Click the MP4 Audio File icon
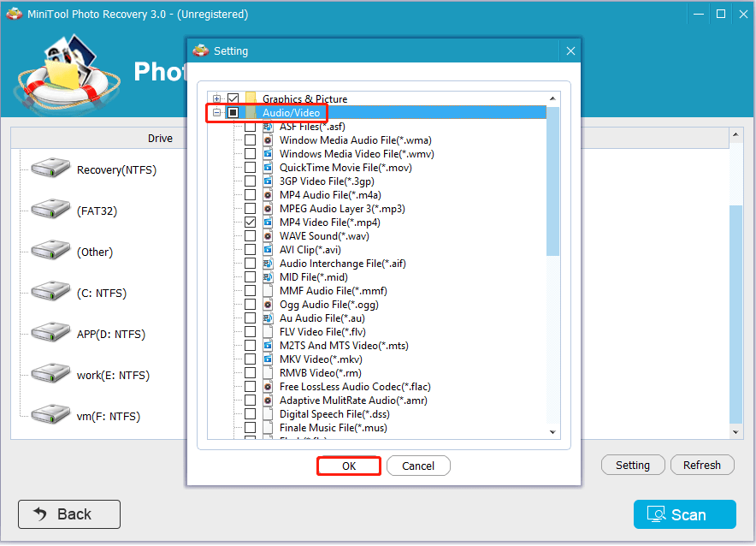Viewport: 756px width, 546px height. click(x=268, y=195)
